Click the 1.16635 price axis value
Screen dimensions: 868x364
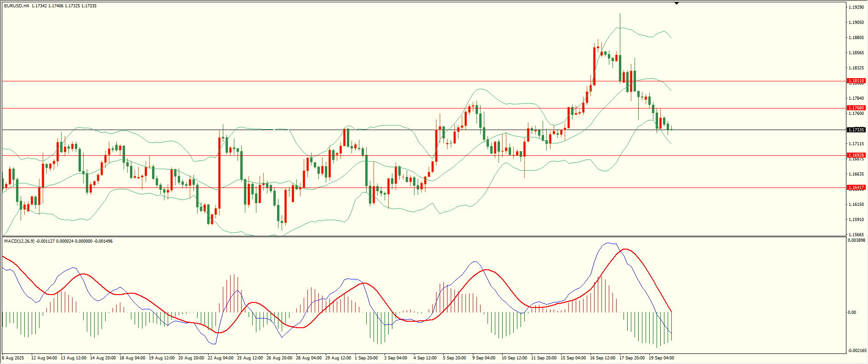point(856,174)
